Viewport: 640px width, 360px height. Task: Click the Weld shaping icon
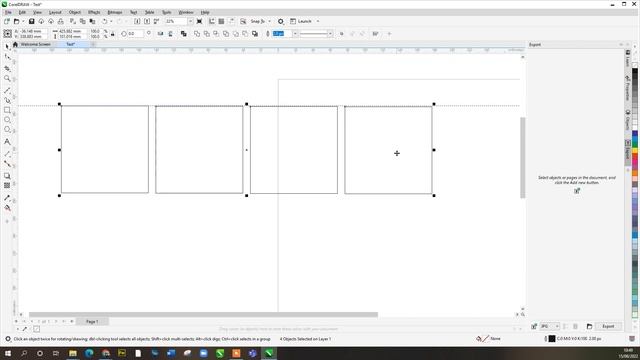[197, 34]
